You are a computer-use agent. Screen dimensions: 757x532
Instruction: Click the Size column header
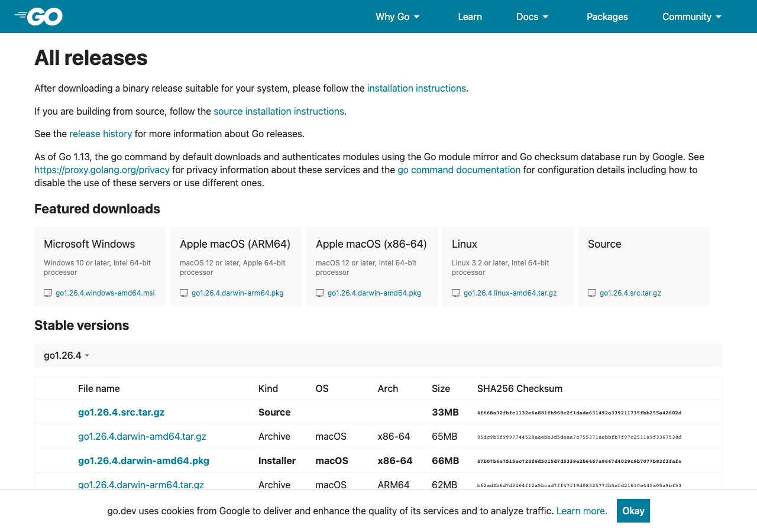click(441, 388)
